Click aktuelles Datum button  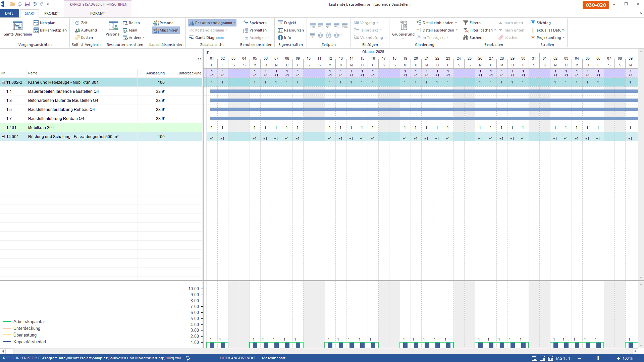point(548,30)
